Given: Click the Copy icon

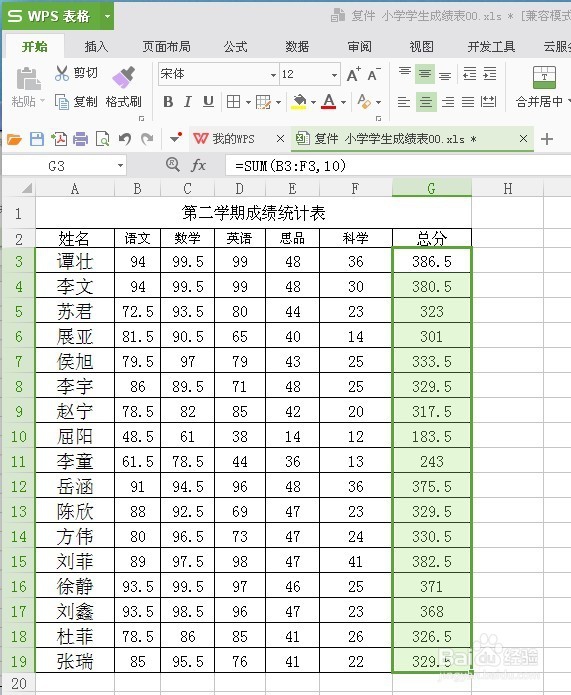Looking at the screenshot, I should [x=62, y=102].
